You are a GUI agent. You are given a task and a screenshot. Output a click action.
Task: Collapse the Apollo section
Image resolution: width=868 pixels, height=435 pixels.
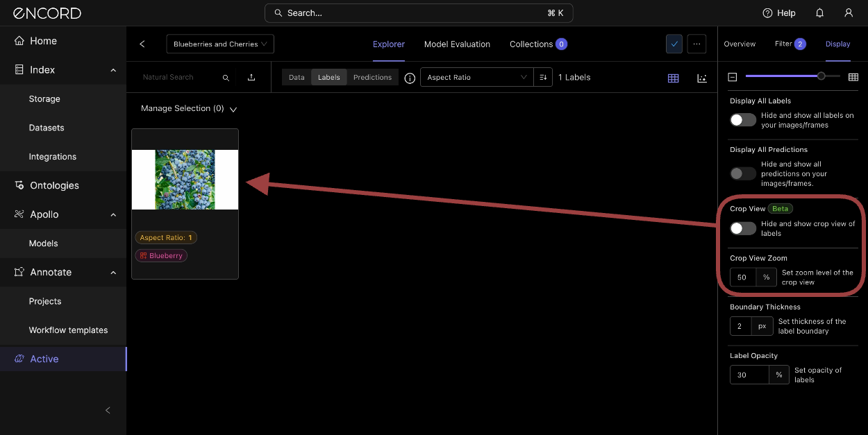[x=113, y=214]
